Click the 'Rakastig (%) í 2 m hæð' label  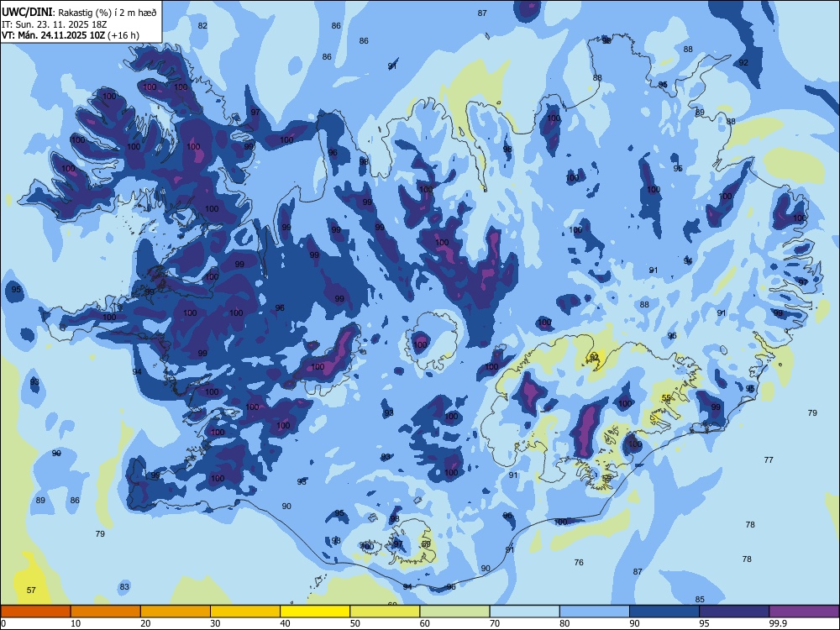[108, 13]
